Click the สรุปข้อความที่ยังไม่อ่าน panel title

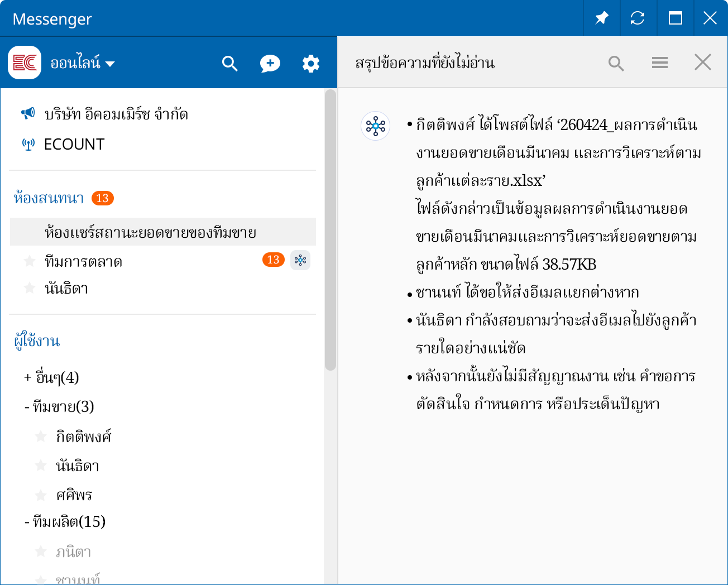coord(425,63)
